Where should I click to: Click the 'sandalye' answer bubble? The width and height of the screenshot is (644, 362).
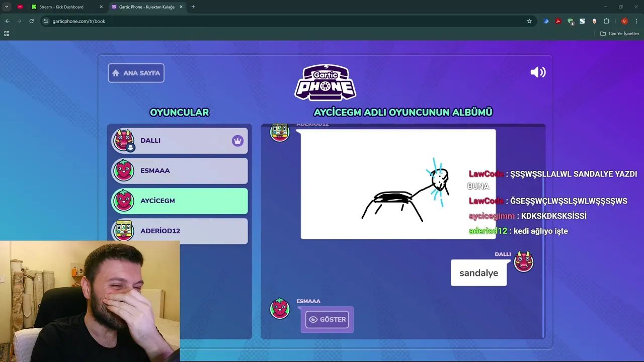478,273
